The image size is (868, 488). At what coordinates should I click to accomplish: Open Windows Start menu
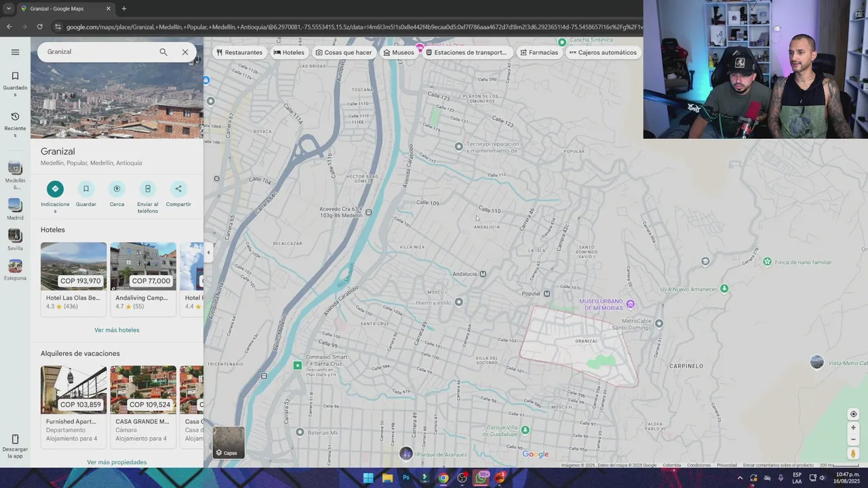pyautogui.click(x=368, y=478)
